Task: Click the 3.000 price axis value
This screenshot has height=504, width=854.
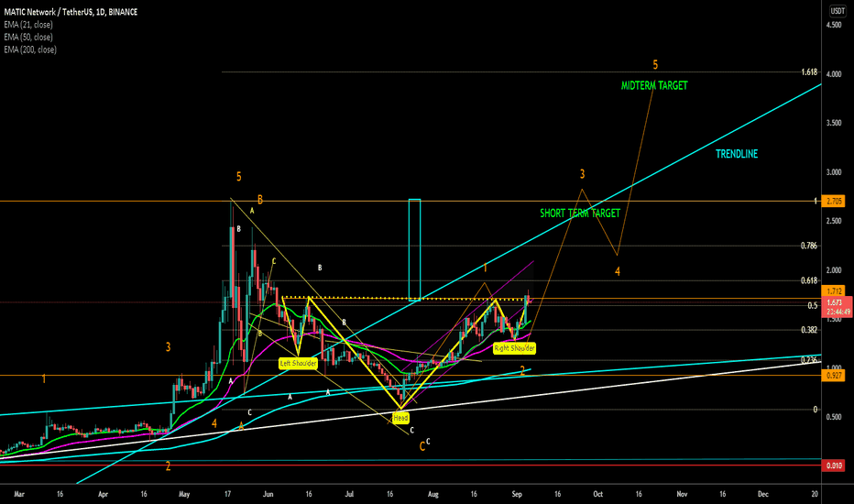Action: tap(834, 172)
